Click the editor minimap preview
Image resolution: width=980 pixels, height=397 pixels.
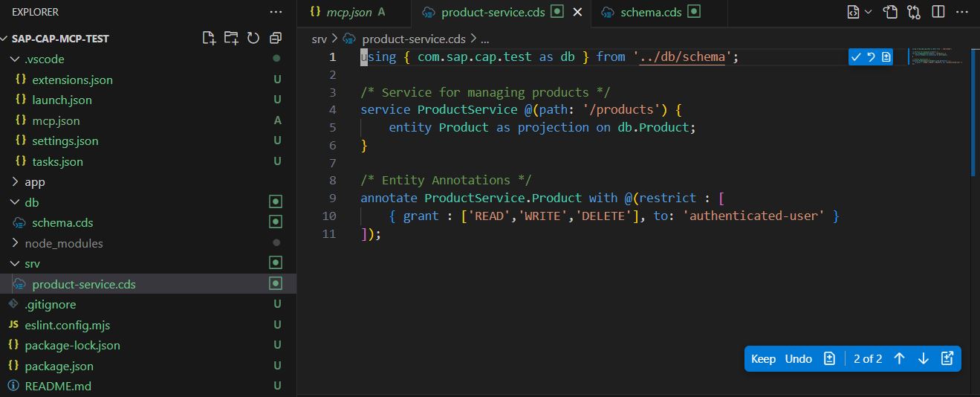click(x=936, y=58)
